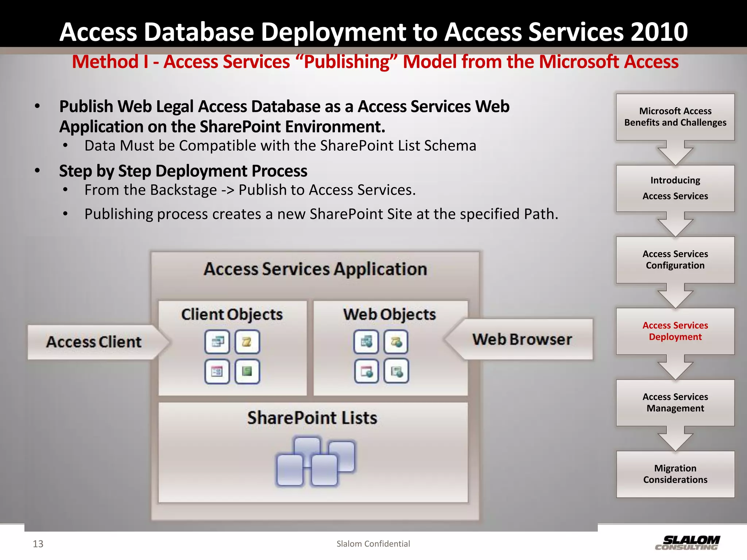
Task: Click the Step by Step Deployment Process bullet
Action: (183, 171)
